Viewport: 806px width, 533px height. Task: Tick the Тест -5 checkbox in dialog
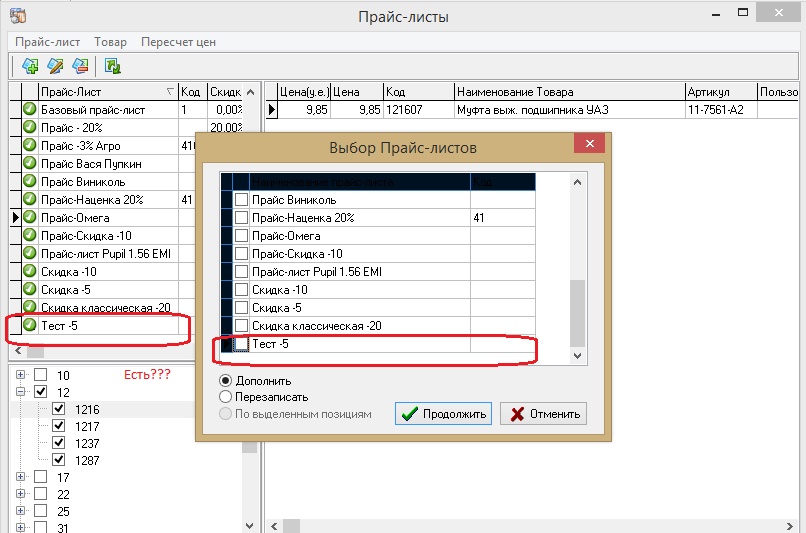coord(241,344)
